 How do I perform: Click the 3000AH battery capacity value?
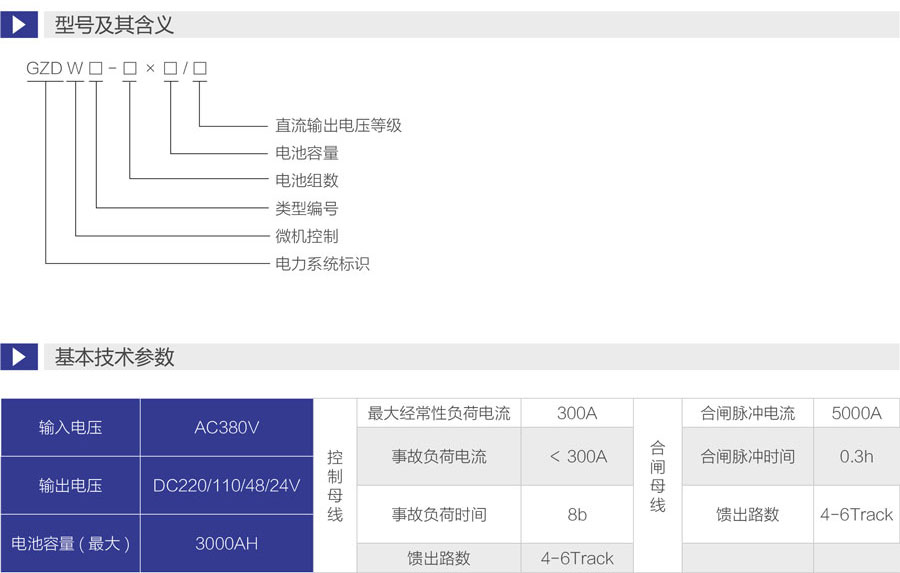(227, 543)
